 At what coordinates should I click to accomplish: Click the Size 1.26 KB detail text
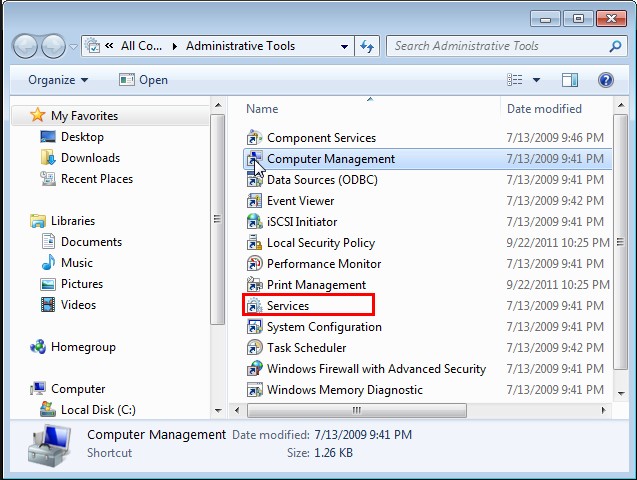(x=320, y=453)
